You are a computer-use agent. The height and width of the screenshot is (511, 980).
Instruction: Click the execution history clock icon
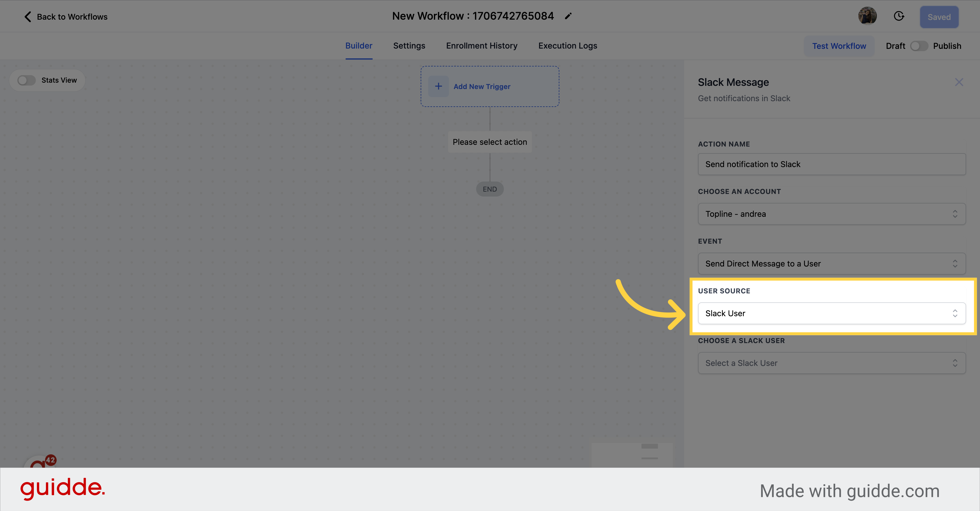(900, 16)
